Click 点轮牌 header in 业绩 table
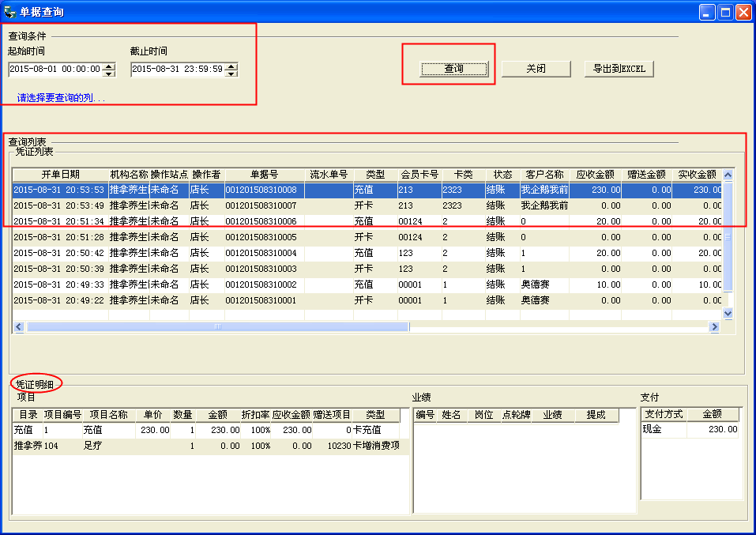 coord(516,415)
